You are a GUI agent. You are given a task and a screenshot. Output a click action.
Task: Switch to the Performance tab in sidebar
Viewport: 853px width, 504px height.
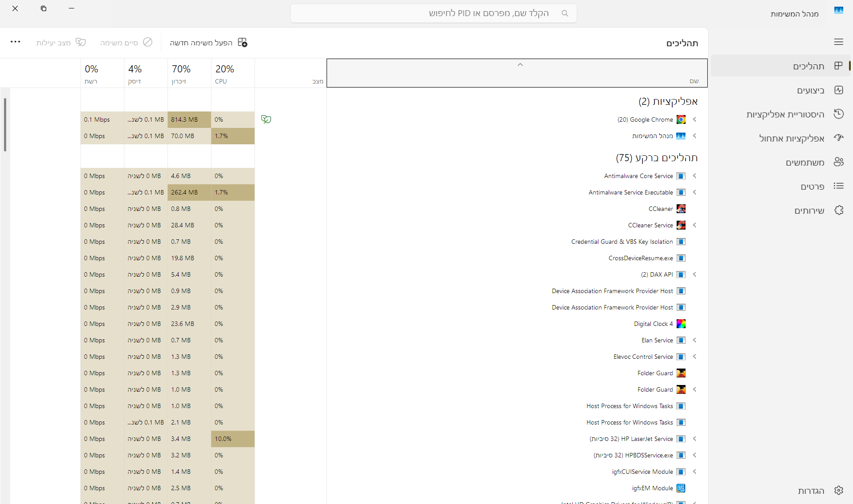click(809, 90)
